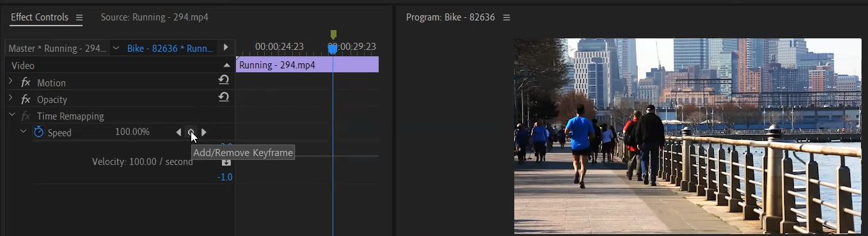Open the Program: Bike - 82636 panel menu
This screenshot has width=868, height=236.
pyautogui.click(x=507, y=17)
